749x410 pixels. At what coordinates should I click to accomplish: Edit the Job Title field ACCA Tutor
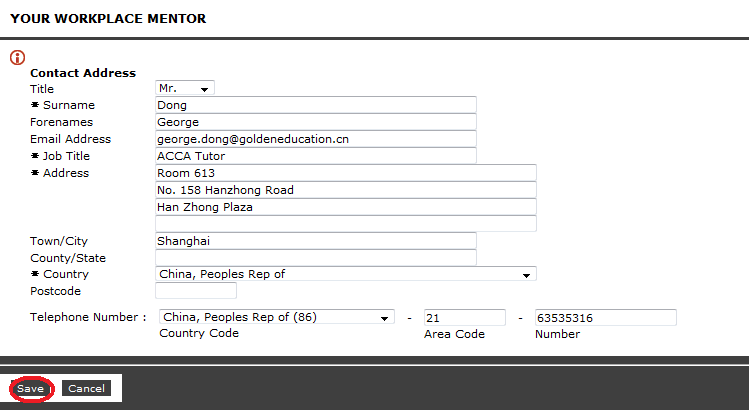[316, 156]
